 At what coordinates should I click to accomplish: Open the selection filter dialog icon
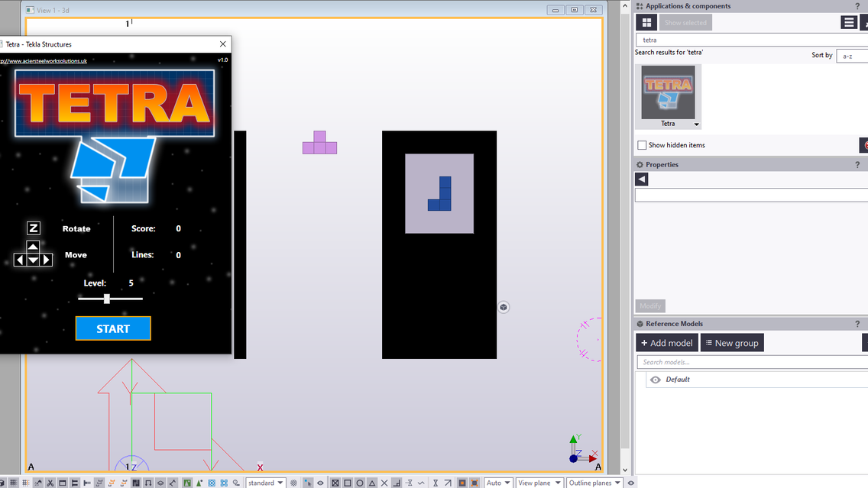tap(293, 483)
